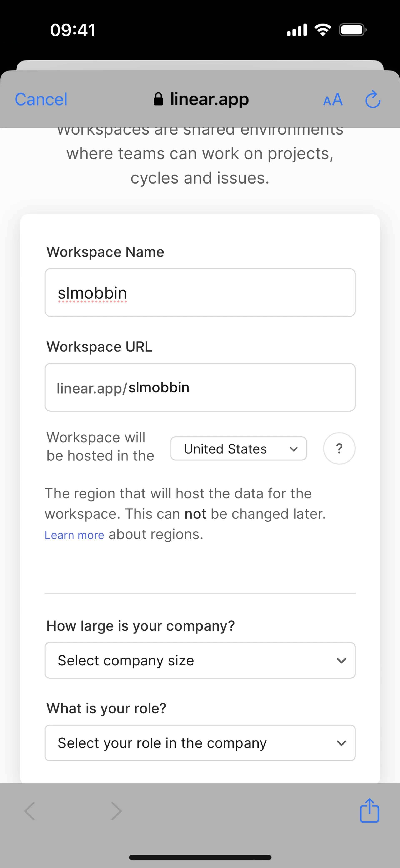Tap Cancel in the browser bar

41,99
